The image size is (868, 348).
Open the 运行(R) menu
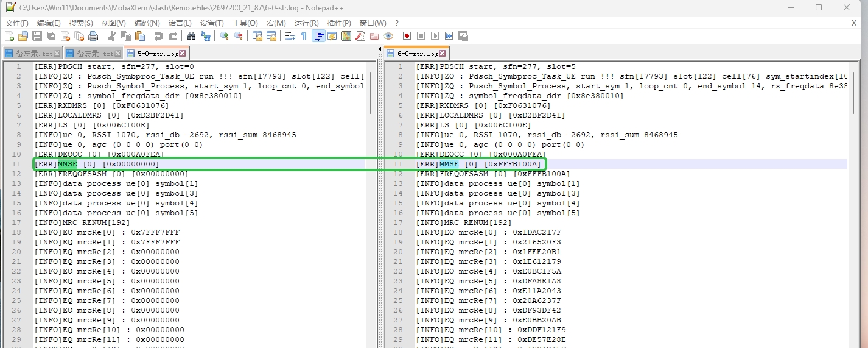point(307,23)
